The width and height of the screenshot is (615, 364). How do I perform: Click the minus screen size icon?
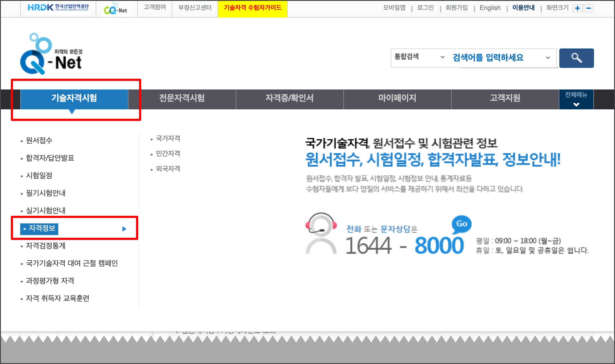(588, 8)
